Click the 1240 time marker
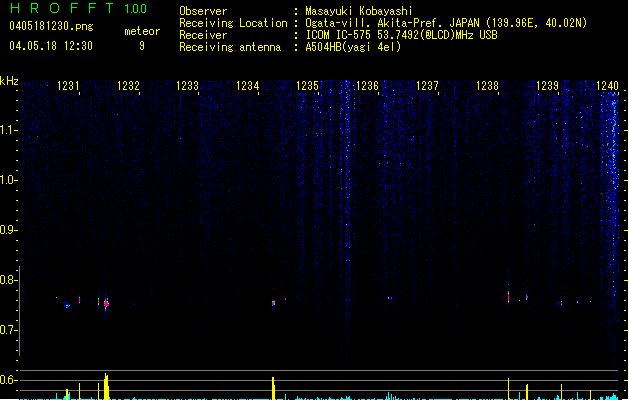This screenshot has width=629, height=400. coord(607,85)
